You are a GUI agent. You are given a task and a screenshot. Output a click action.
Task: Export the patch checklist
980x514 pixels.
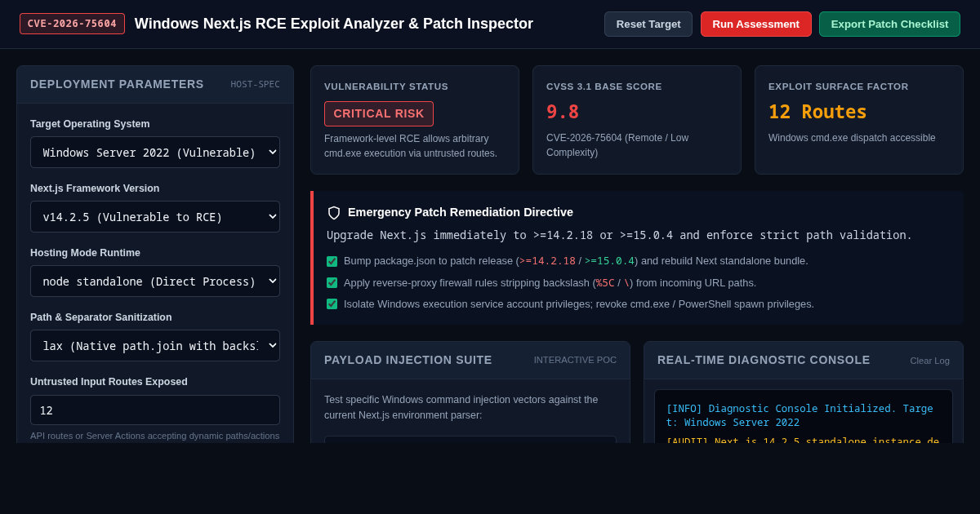889,24
